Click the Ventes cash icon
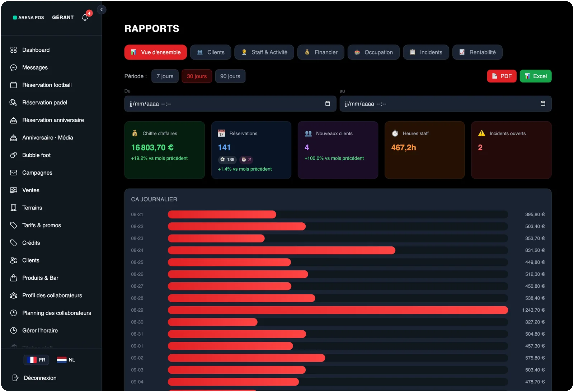The height and width of the screenshot is (392, 574). (14, 190)
